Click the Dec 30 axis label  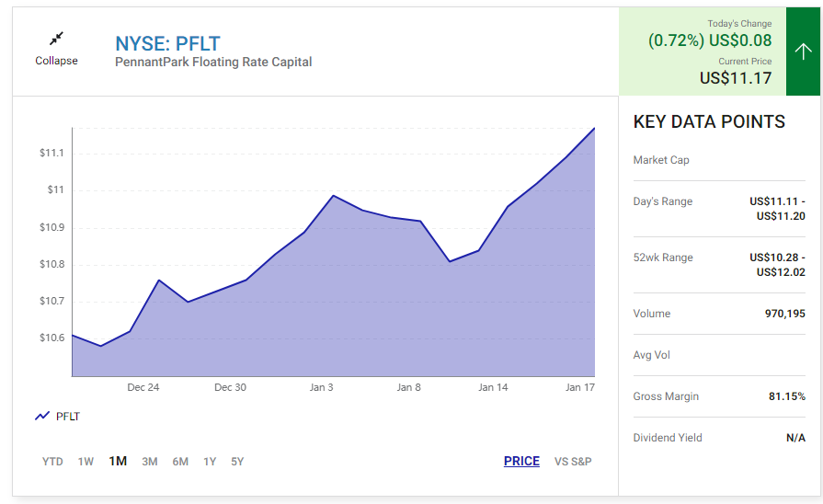tap(230, 387)
